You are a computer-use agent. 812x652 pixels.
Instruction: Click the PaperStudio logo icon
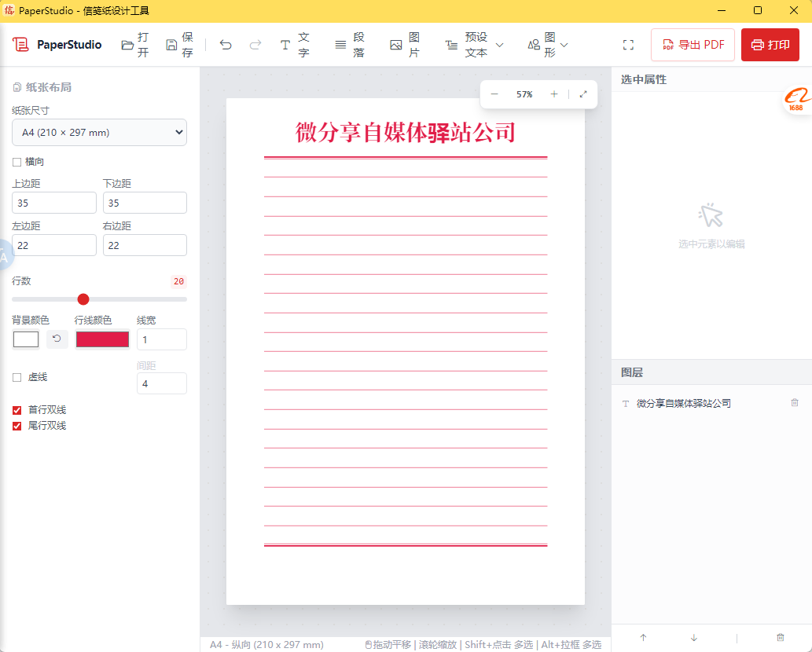[x=20, y=45]
